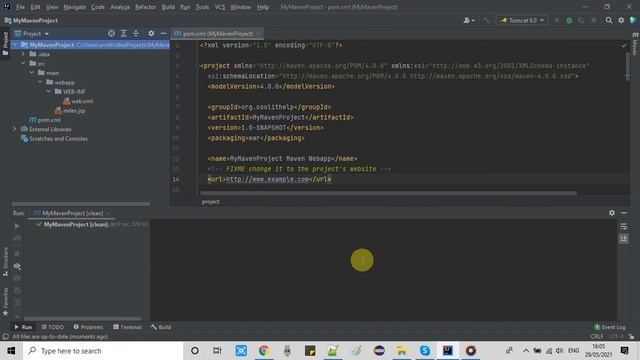Image resolution: width=640 pixels, height=360 pixels.
Task: Toggle soft-wrap in Run console
Action: [623, 227]
